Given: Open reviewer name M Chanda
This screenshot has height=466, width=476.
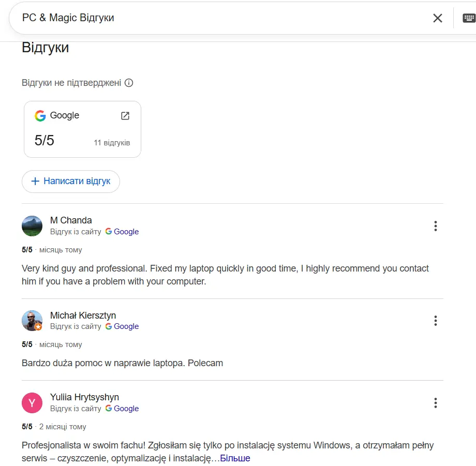Looking at the screenshot, I should tap(71, 220).
